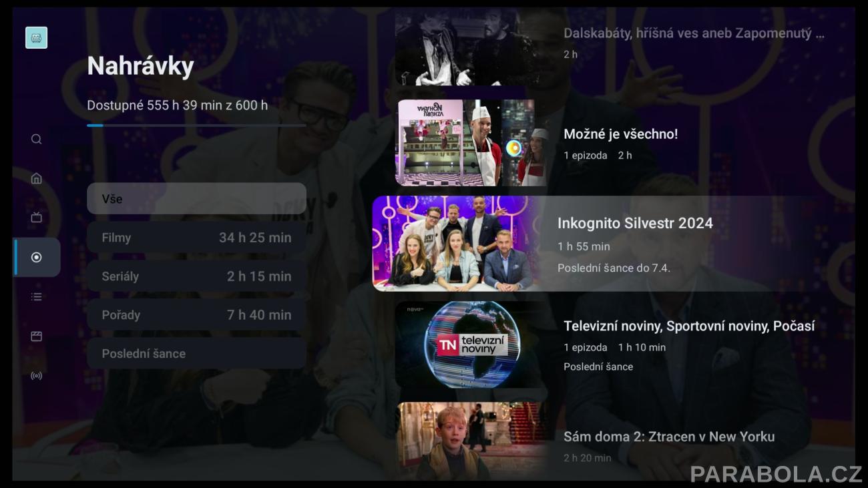Select Možné je všechno! title
Viewport: 868px width, 488px height.
point(620,134)
